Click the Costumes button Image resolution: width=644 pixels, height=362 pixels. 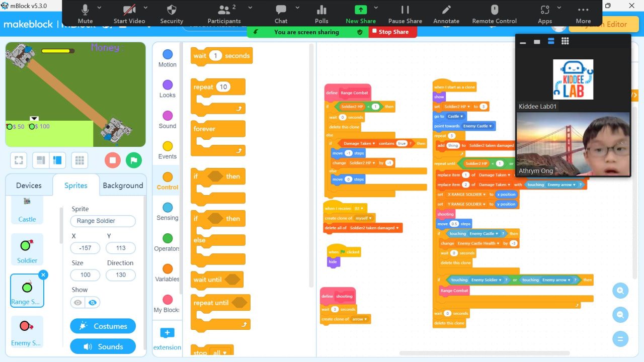click(103, 326)
